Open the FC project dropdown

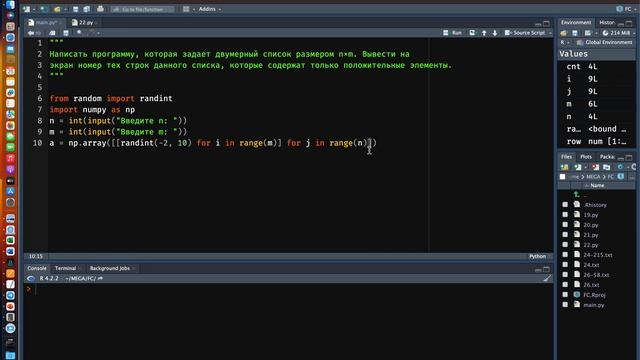point(627,9)
